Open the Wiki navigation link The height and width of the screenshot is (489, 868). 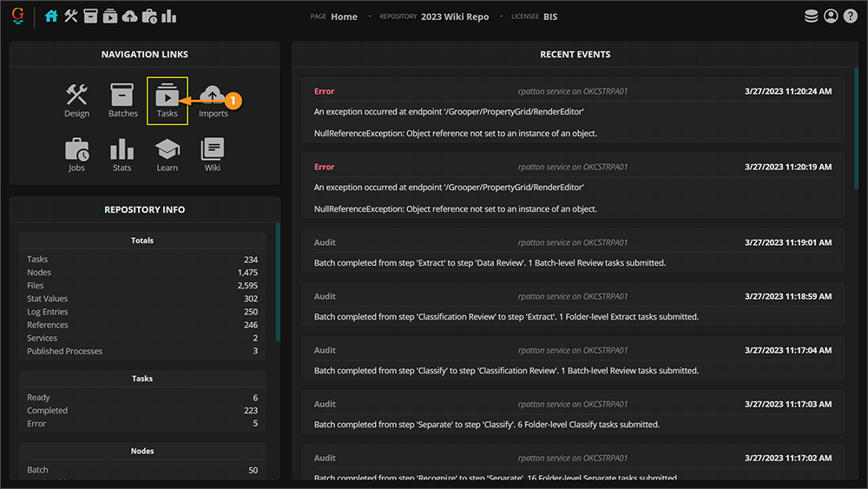(213, 154)
